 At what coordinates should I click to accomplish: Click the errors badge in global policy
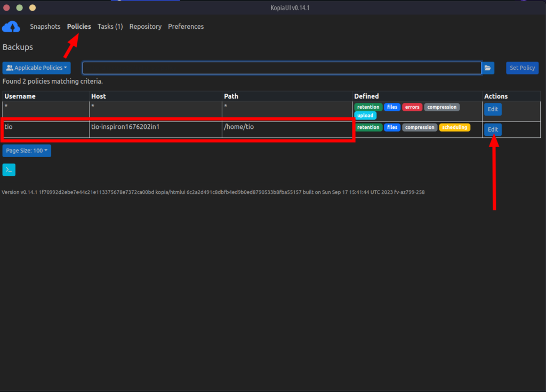point(412,107)
